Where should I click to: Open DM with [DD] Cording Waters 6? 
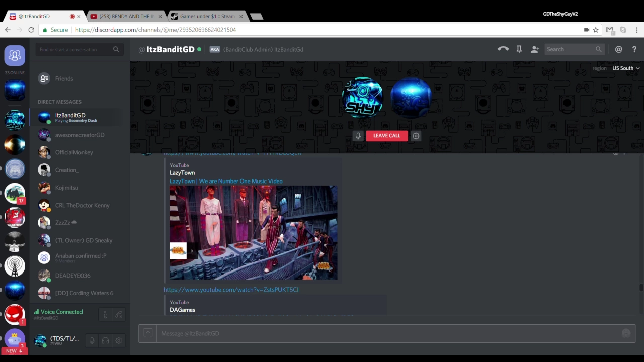[79, 293]
